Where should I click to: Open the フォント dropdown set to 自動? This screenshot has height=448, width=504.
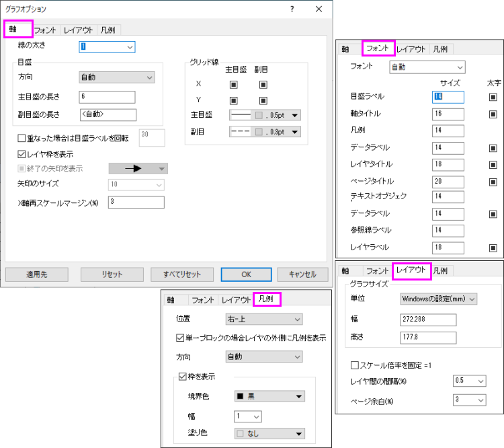[427, 67]
